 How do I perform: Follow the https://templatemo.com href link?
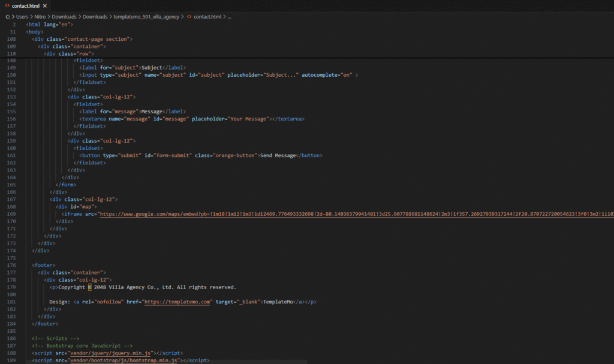click(177, 302)
